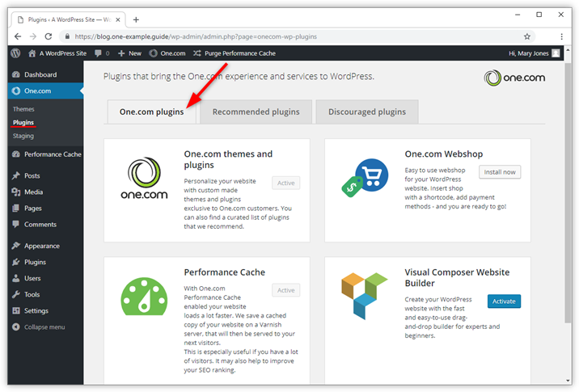
Task: Bookmark page with star icon
Action: [527, 36]
